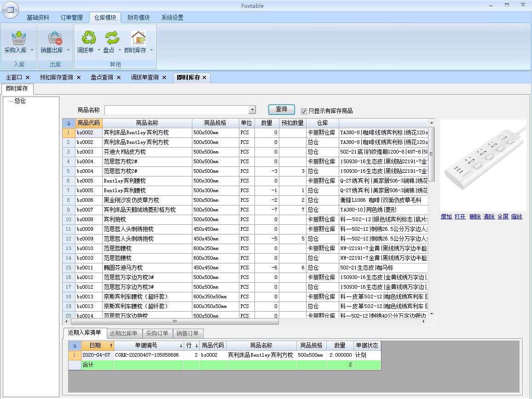This screenshot has width=532, height=399.
Task: Open the 订单管理 ribbon tab
Action: [x=72, y=17]
